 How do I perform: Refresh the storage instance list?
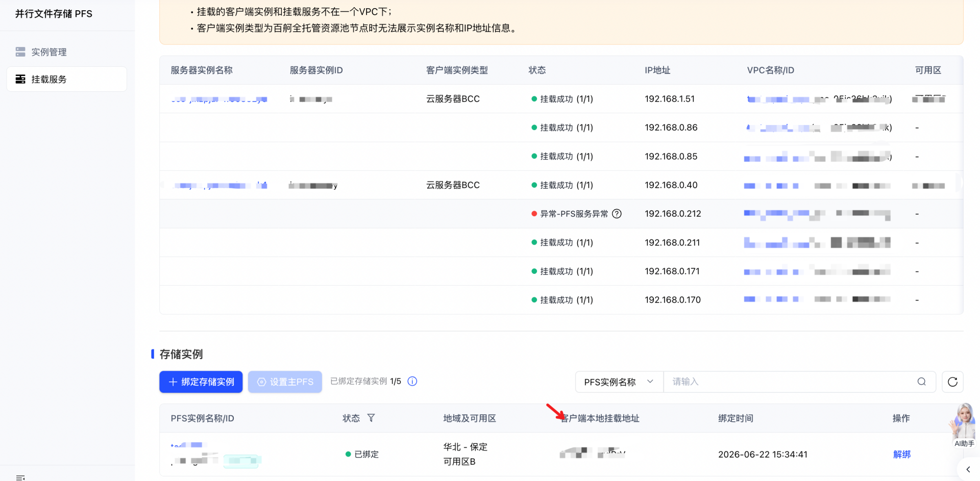952,382
